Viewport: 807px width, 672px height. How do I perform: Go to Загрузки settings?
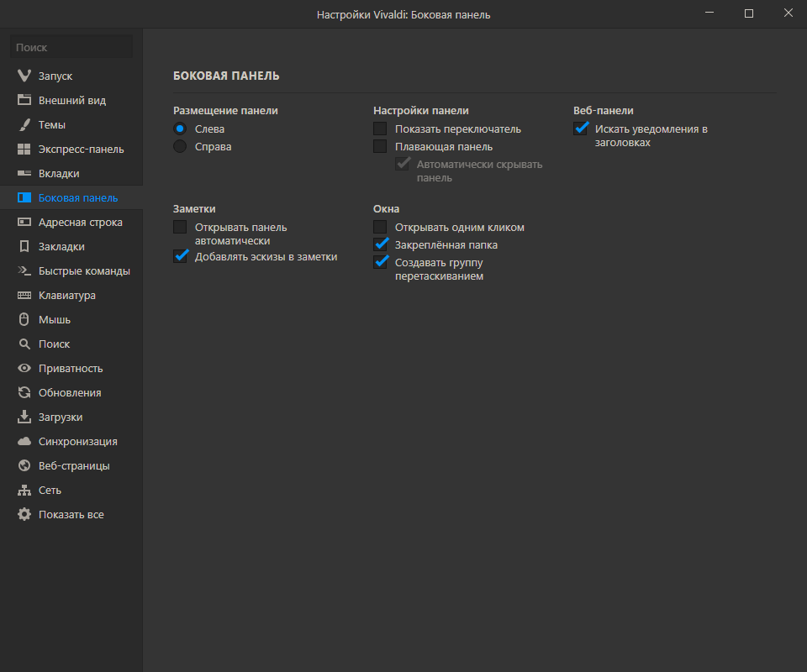point(71,417)
